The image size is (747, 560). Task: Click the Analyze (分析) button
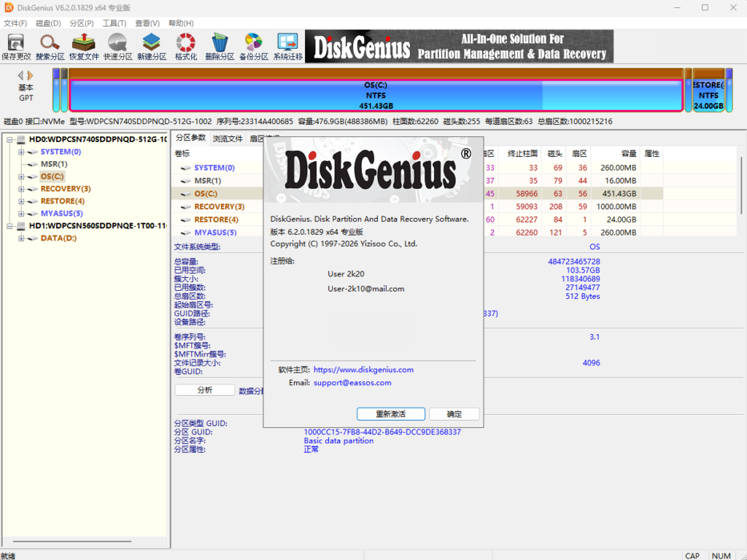click(205, 390)
